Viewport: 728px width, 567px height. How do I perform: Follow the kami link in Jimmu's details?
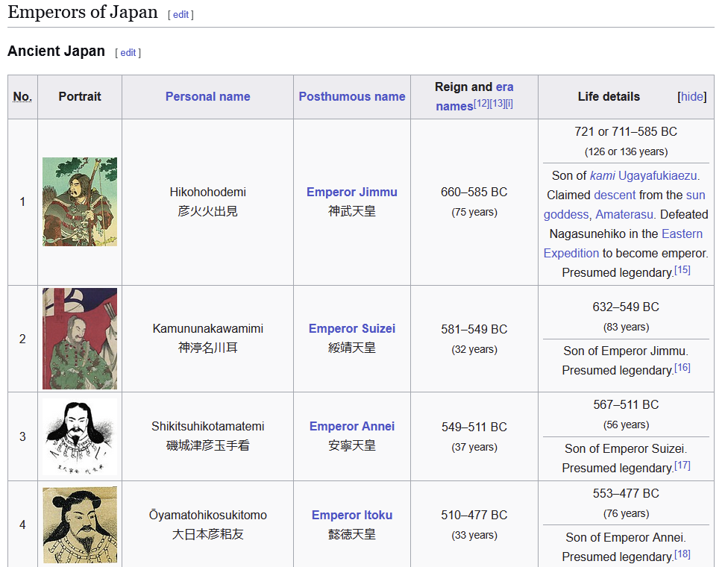[602, 175]
